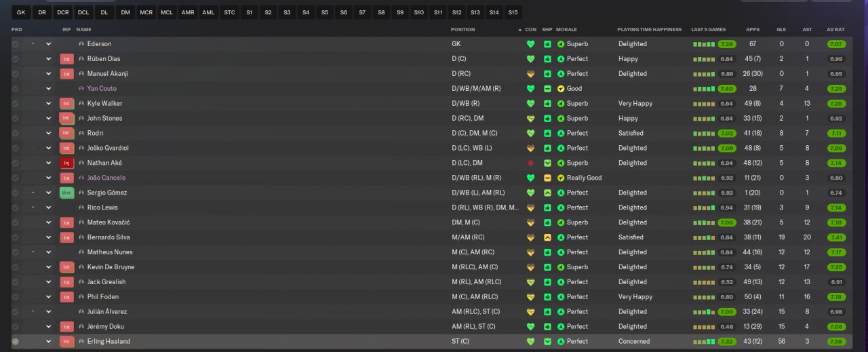This screenshot has width=868, height=352.
Task: Select the DM position slot
Action: coord(125,12)
